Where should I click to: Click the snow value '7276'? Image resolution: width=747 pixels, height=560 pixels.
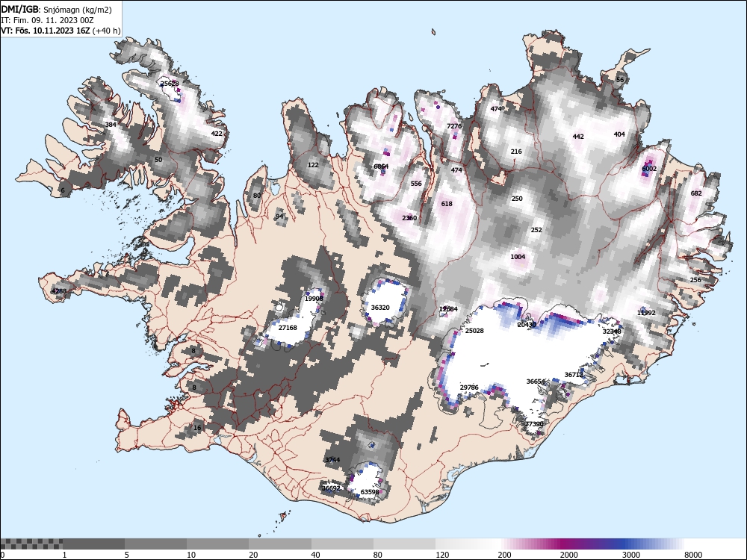coord(454,126)
